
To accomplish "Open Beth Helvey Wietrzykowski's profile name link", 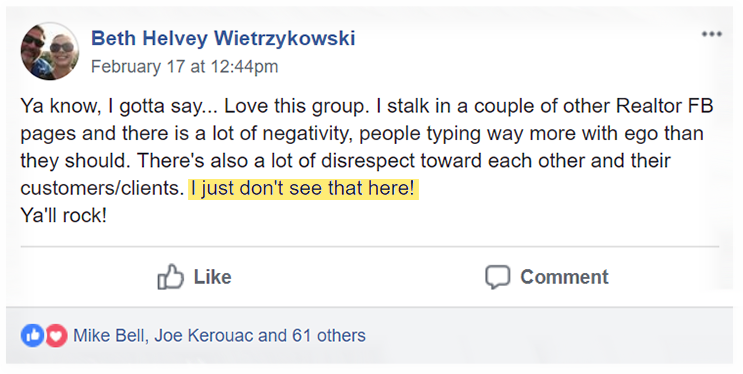I will point(223,38).
